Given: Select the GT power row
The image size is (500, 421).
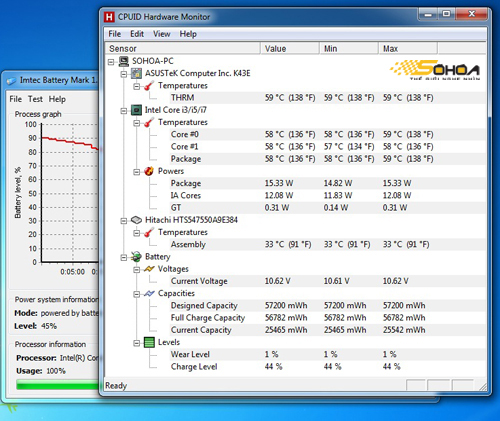Looking at the screenshot, I should pos(295,208).
